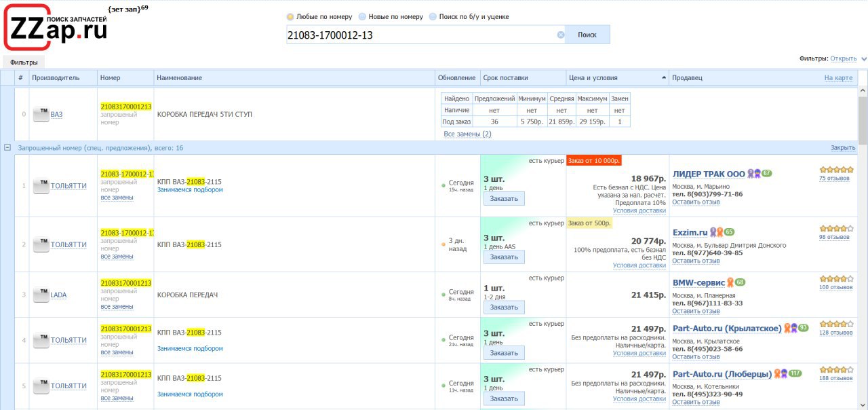Select the 'Новые по номеру' radio option
Screen dimensions: 868x410
[362, 16]
